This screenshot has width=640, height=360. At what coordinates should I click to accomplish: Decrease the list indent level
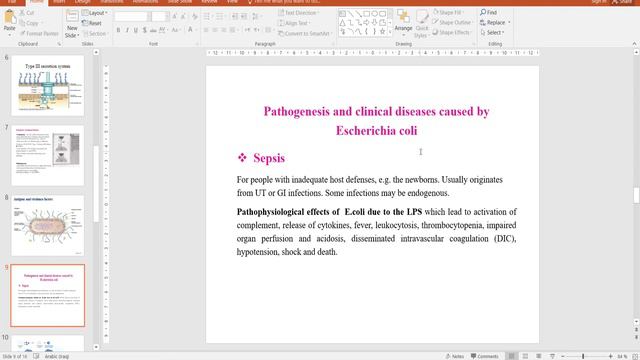point(235,16)
